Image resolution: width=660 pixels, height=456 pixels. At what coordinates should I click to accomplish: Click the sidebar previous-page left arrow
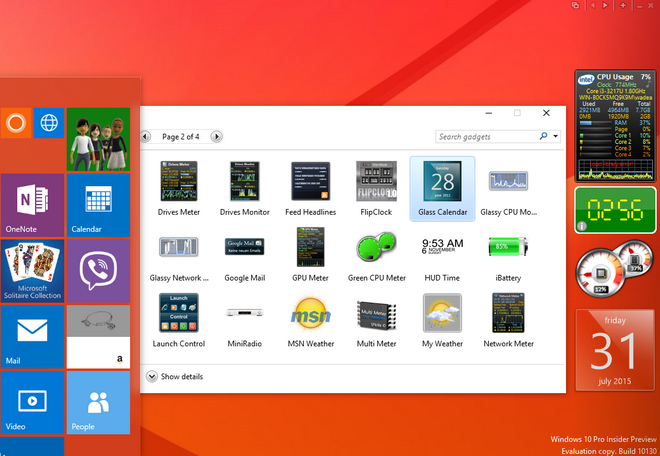593,5
